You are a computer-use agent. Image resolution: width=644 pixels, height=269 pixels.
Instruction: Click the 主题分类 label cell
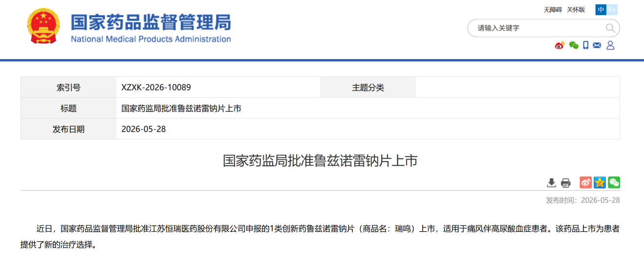coord(368,88)
